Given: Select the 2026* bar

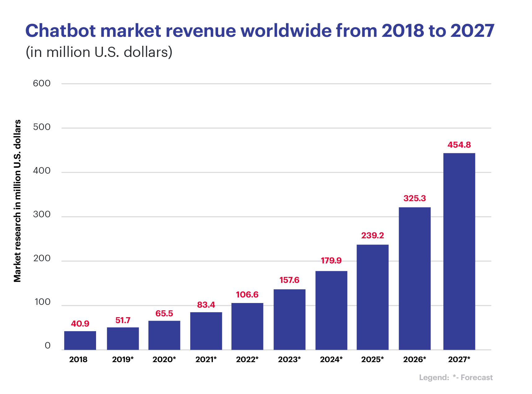Looking at the screenshot, I should pos(415,279).
